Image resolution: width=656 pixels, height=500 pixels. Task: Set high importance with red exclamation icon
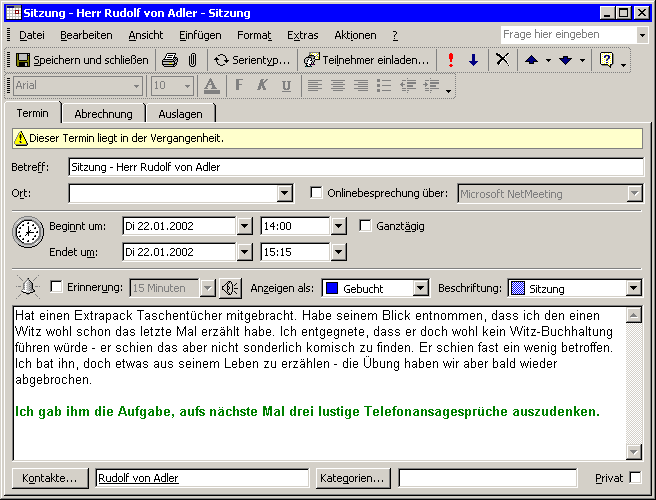(x=451, y=60)
